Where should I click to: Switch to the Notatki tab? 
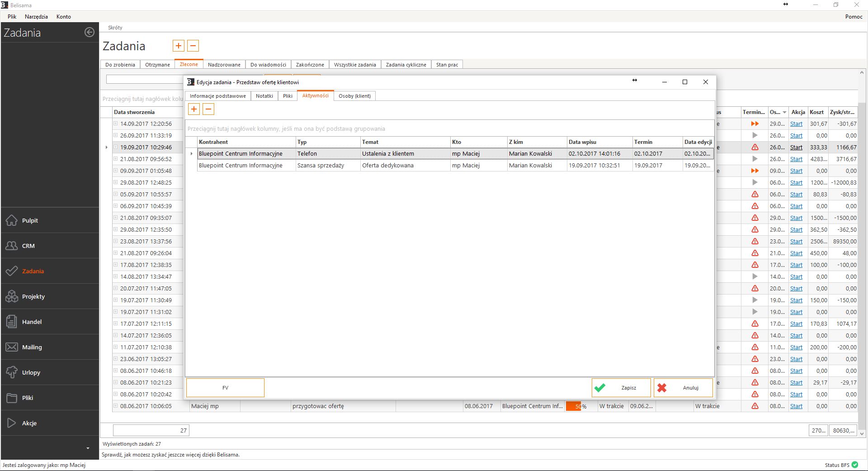coord(264,96)
